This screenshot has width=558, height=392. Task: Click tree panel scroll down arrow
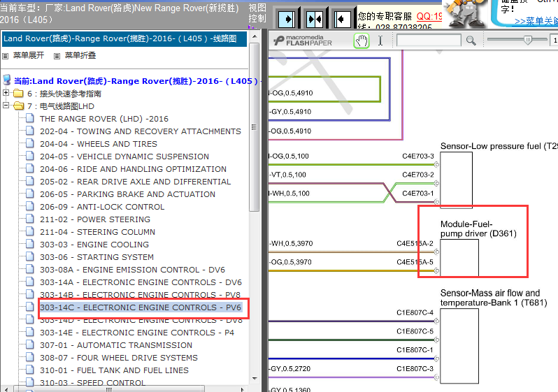point(255,379)
